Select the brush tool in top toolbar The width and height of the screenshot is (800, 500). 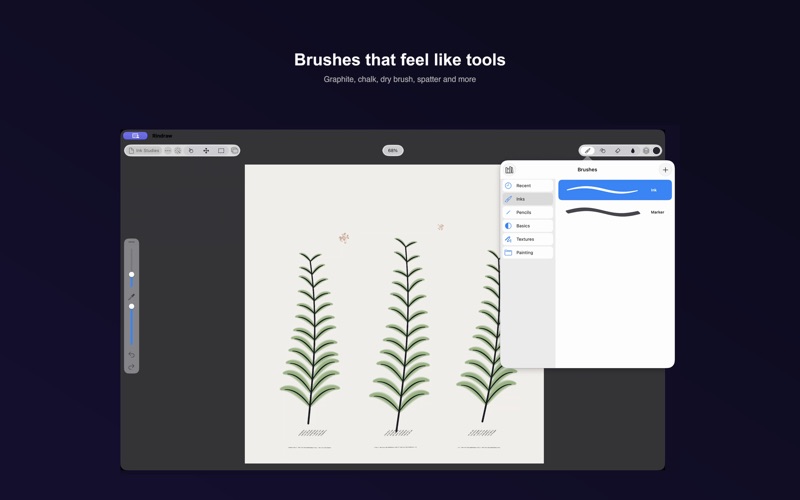pos(588,151)
